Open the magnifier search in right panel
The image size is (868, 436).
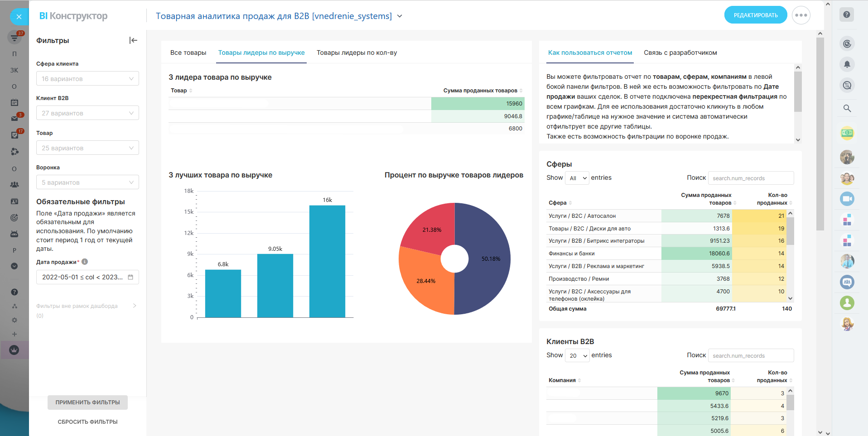(x=847, y=108)
